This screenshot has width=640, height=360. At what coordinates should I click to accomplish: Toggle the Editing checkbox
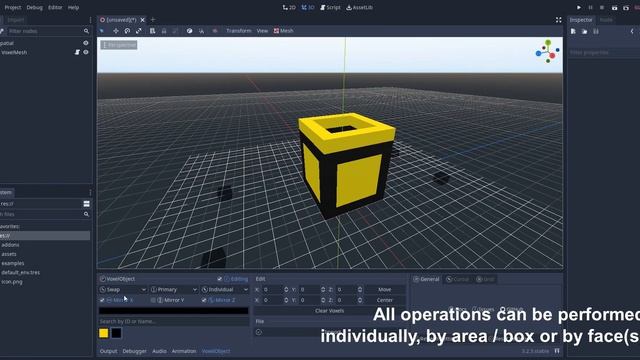coord(220,279)
